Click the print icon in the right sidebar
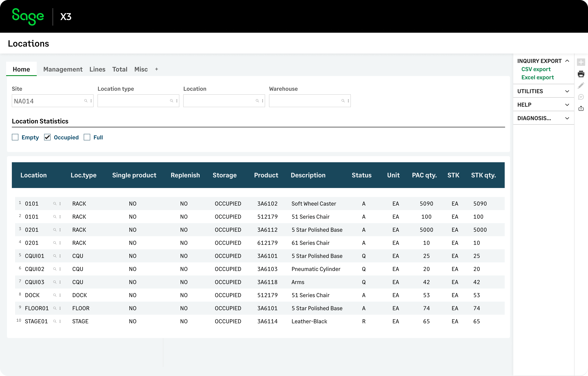 581,74
